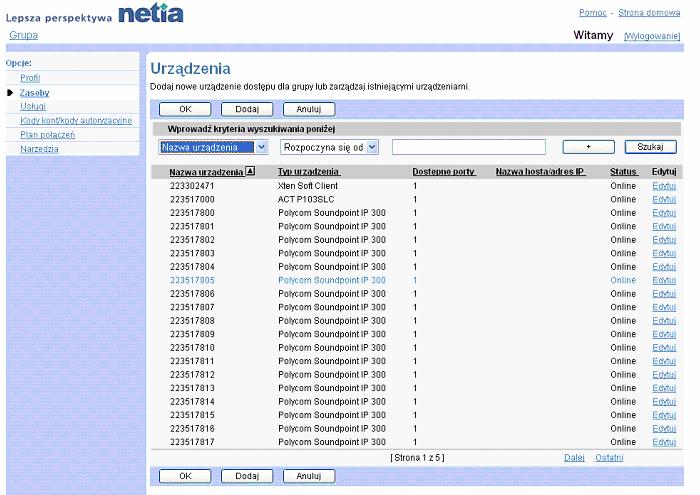Viewport: 700px width, 495px height.
Task: Click Edytuj for device 223517814
Action: [x=664, y=402]
